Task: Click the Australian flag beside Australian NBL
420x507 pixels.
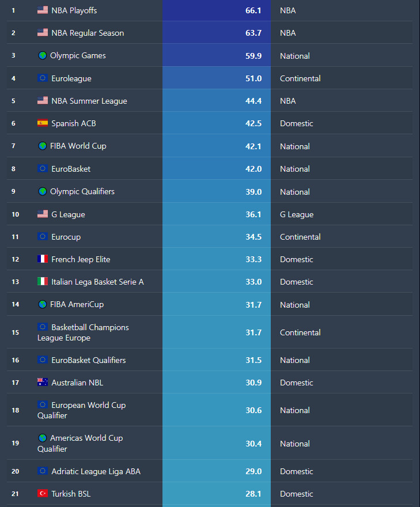Action: (x=43, y=382)
